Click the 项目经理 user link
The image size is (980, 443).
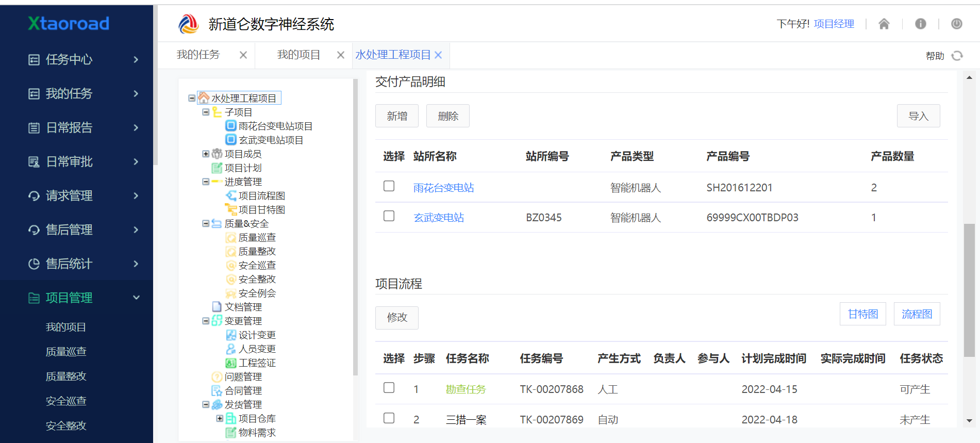834,24
